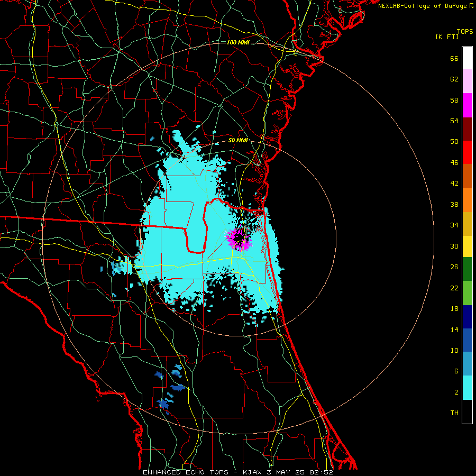
Task: Click the 14 legend value
Action: coord(454,330)
